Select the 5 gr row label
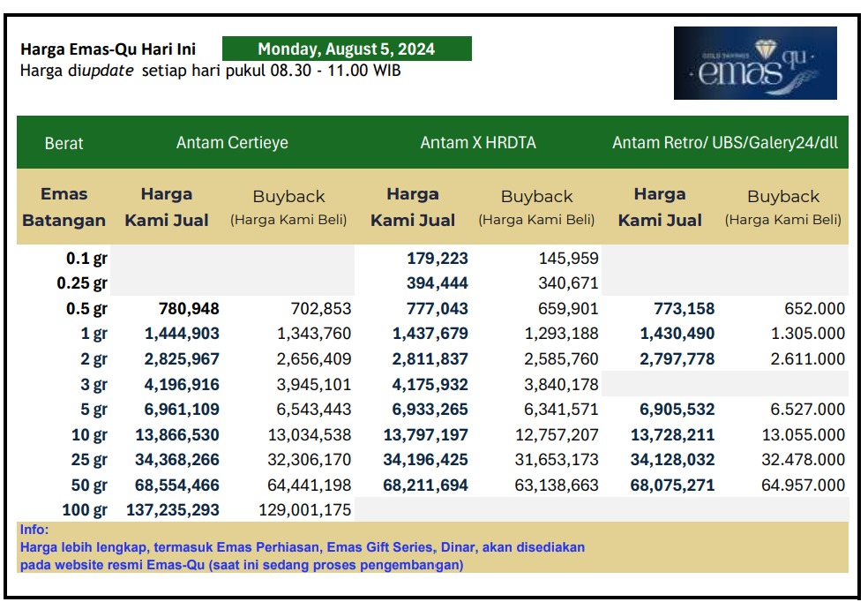 click(94, 410)
